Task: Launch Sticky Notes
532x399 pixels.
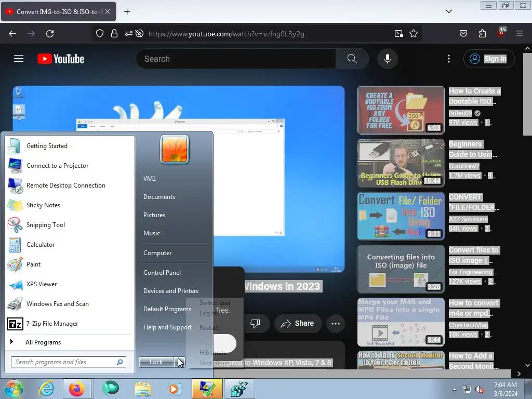Action: pyautogui.click(x=70, y=205)
